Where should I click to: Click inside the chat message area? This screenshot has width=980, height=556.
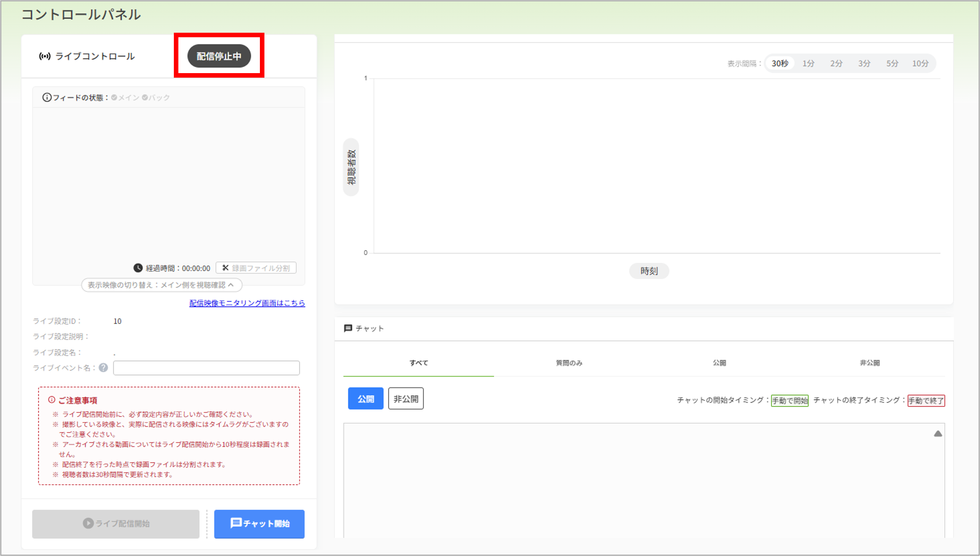(x=644, y=480)
